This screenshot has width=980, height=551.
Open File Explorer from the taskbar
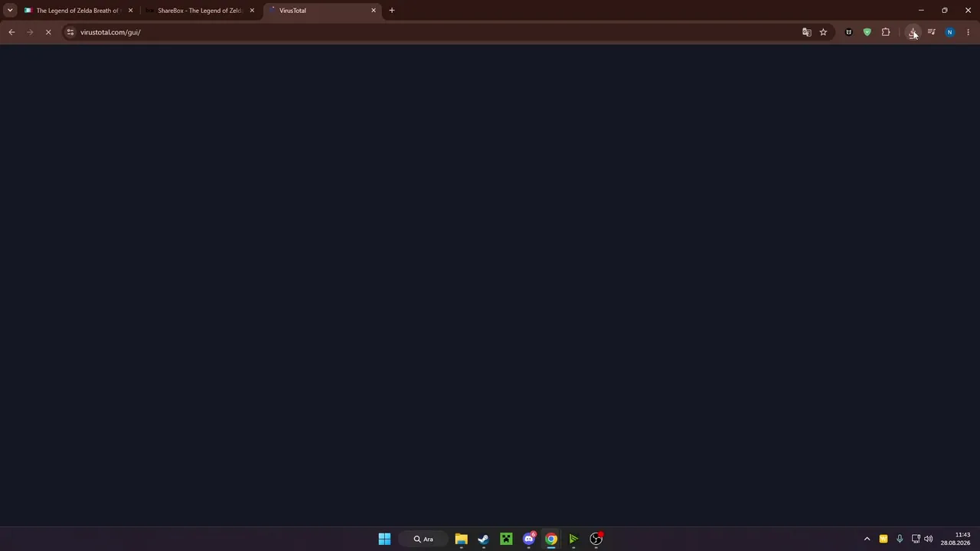461,539
